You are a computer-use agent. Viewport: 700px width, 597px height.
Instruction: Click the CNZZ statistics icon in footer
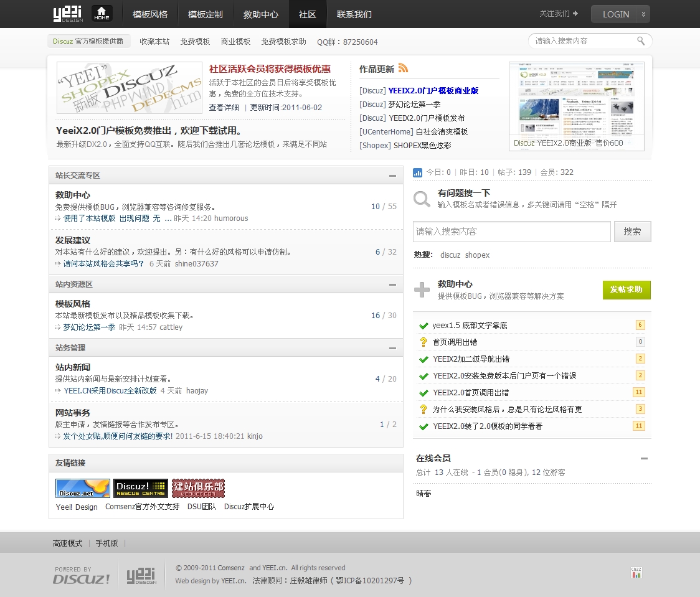(636, 573)
